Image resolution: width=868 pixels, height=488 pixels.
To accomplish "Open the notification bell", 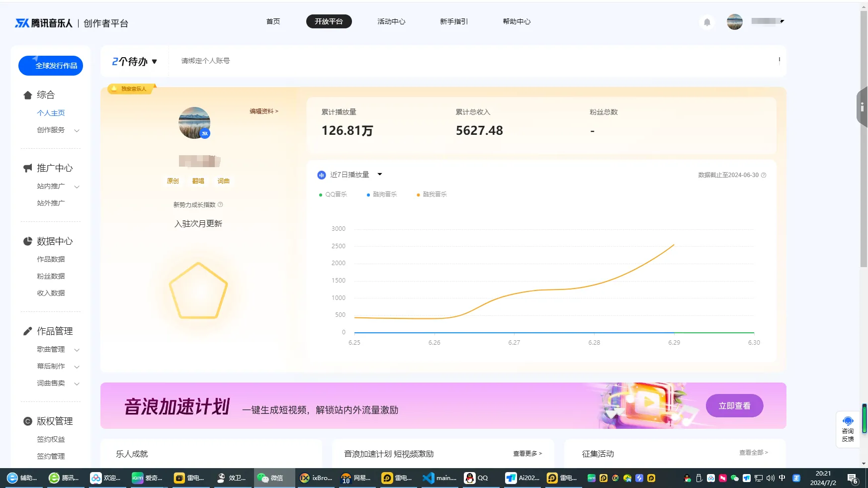I will click(x=706, y=22).
